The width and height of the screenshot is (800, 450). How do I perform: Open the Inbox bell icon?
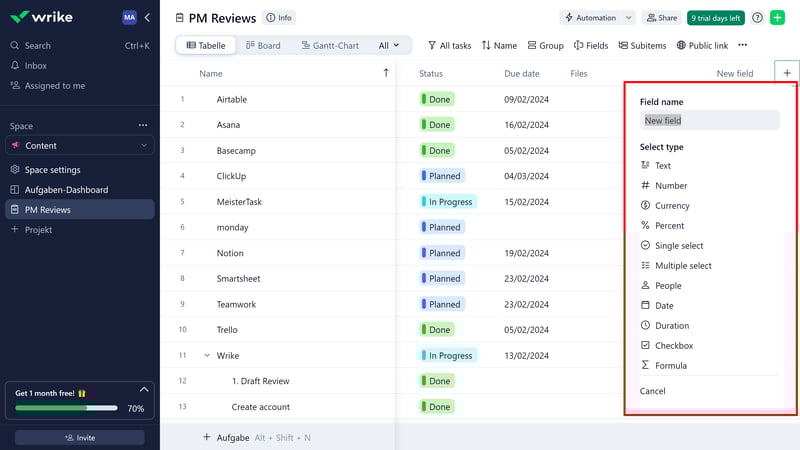15,65
